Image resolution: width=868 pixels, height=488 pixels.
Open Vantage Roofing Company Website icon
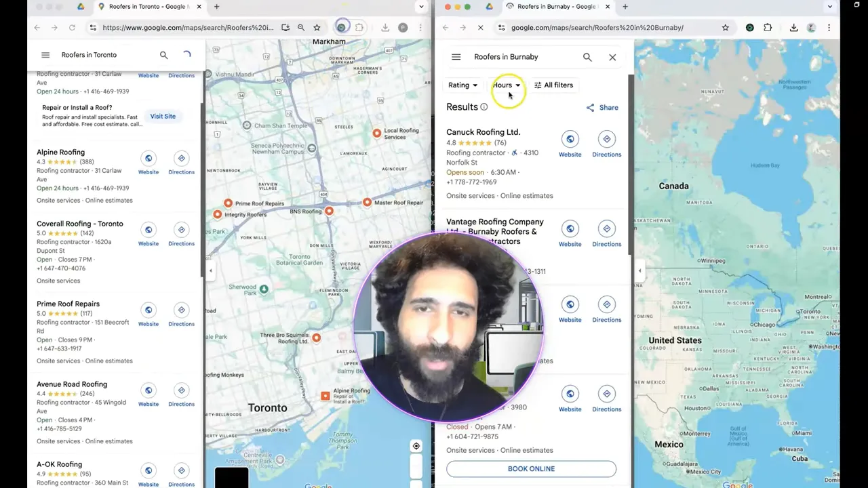point(570,228)
